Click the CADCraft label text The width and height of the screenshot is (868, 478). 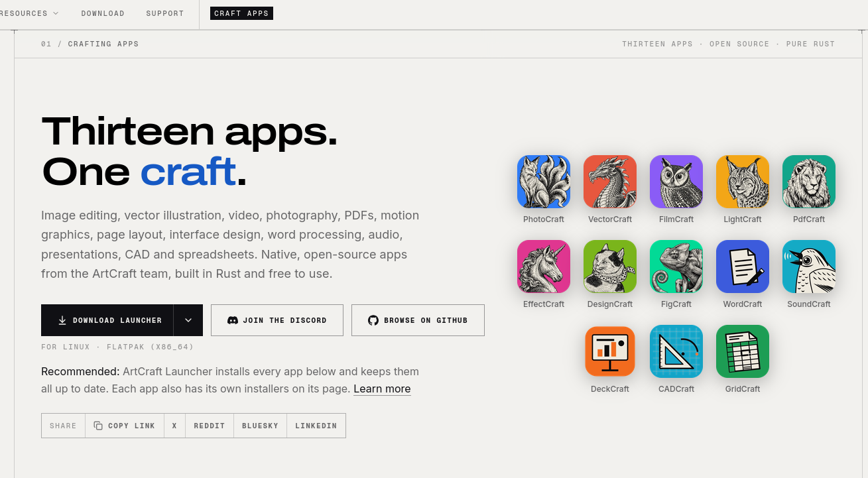676,389
